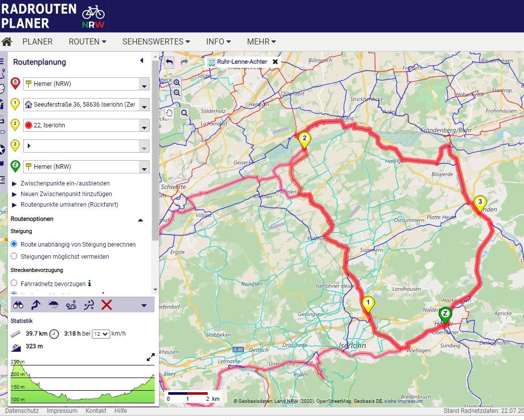Click the Radroutenplaner NRW logo

54,16
